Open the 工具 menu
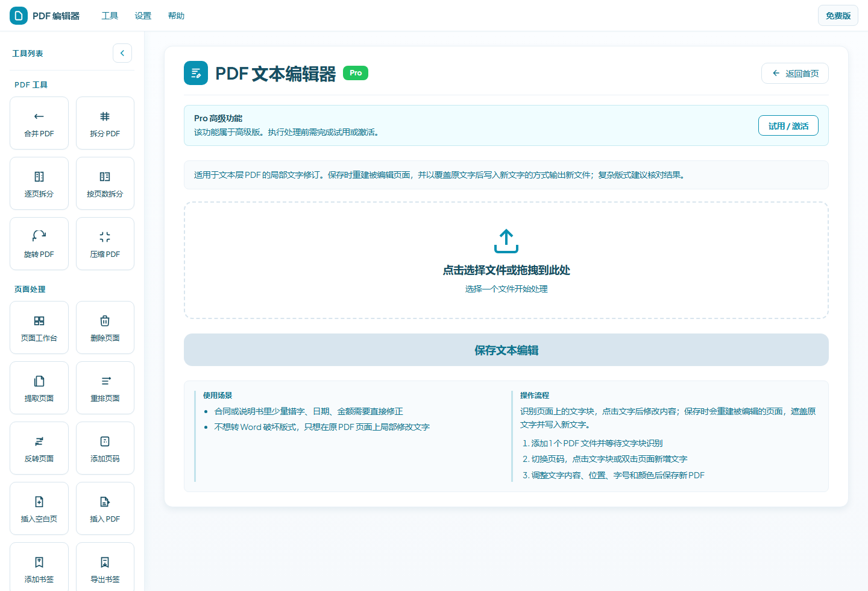Image resolution: width=868 pixels, height=591 pixels. [110, 16]
